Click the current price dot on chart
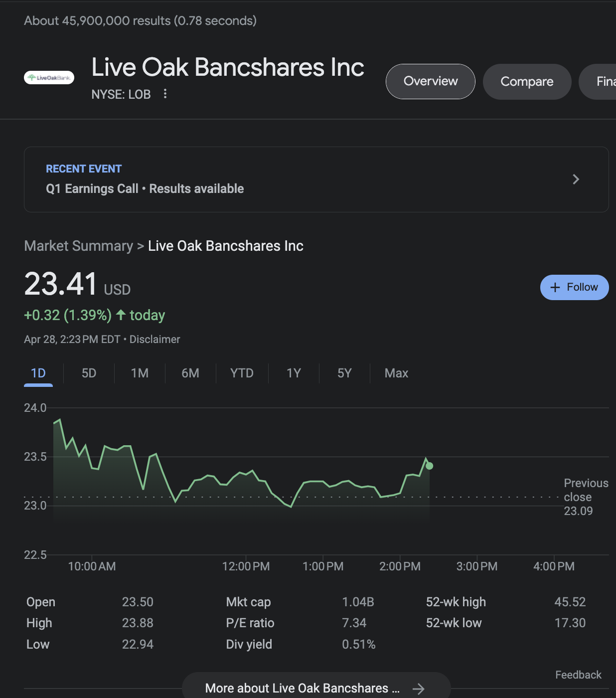 click(x=430, y=466)
